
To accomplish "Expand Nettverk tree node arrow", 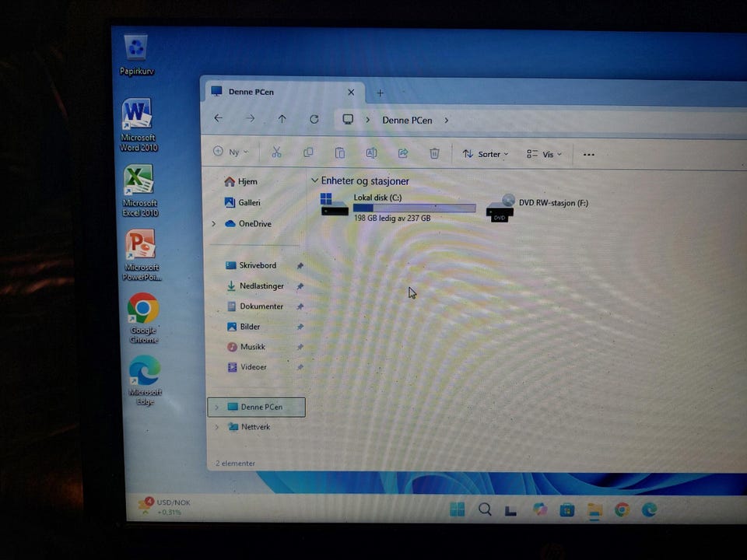I will tap(217, 427).
